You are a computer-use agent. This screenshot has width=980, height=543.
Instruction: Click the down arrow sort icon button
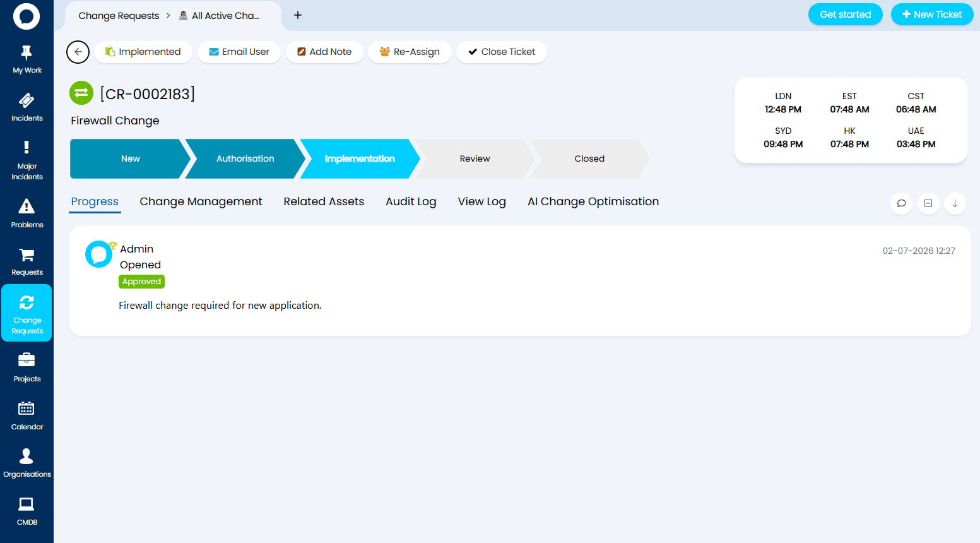955,203
